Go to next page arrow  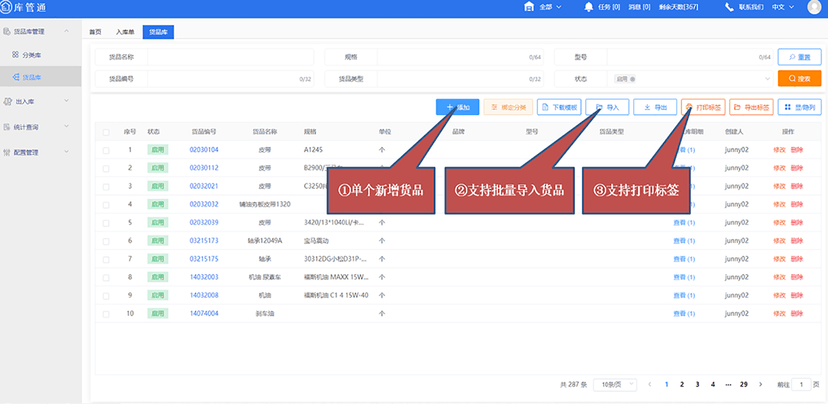coord(760,384)
